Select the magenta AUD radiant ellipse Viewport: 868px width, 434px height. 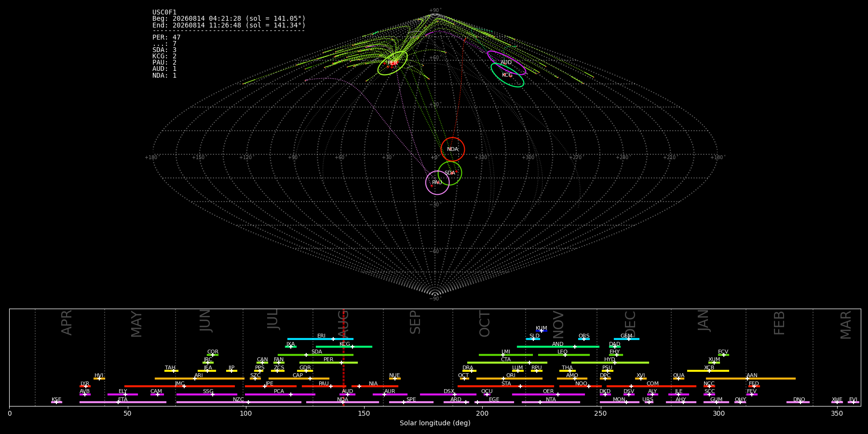tap(506, 63)
